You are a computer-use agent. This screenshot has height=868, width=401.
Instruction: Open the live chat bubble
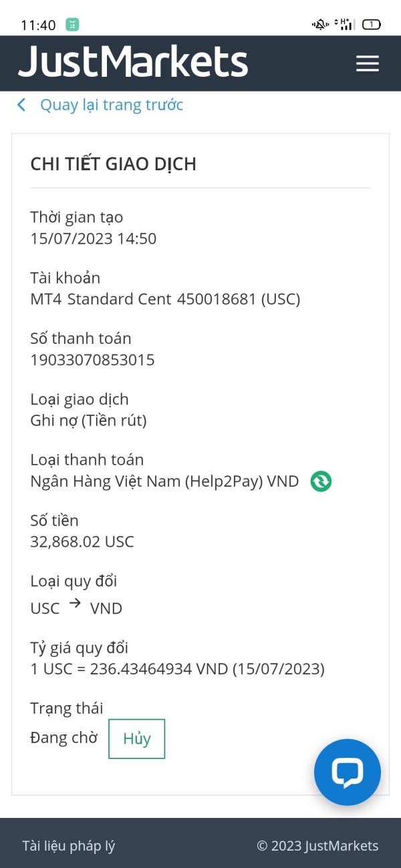tap(348, 773)
